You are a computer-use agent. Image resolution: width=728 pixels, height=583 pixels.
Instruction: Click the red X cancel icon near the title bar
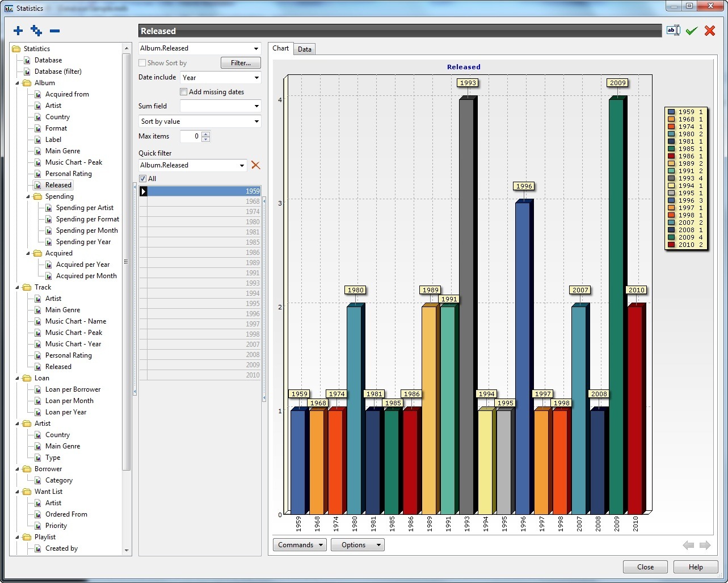click(710, 31)
